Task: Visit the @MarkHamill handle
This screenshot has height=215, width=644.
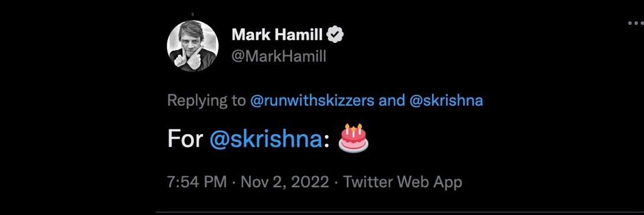Action: [279, 56]
